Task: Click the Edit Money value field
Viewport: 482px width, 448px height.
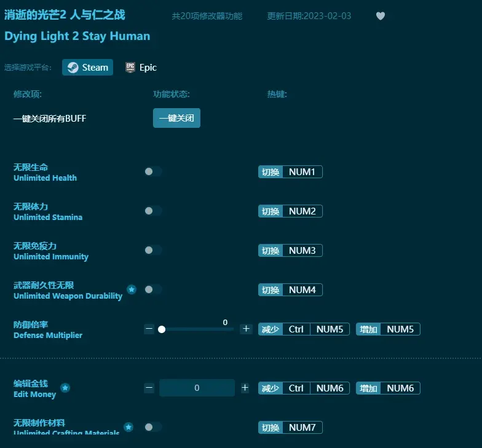Action: (x=197, y=388)
